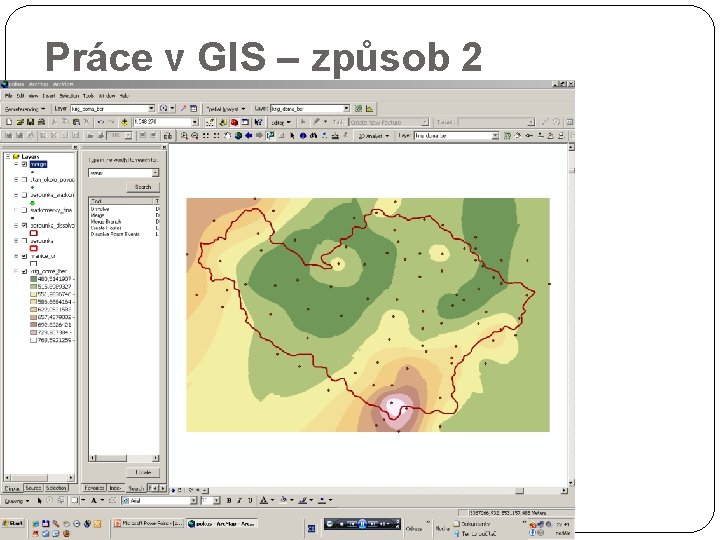Toggle the krig_dorne_ber raster layer checkbox

point(25,271)
